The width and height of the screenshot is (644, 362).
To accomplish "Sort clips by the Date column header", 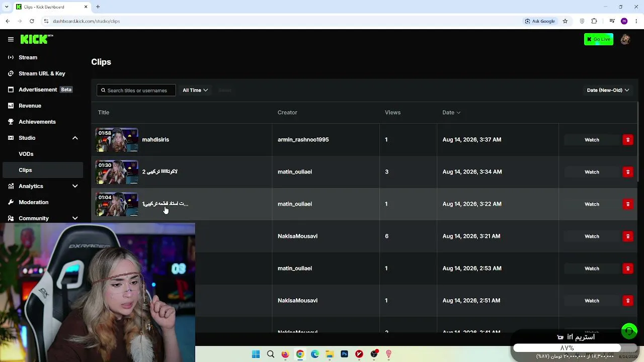I will click(x=451, y=113).
